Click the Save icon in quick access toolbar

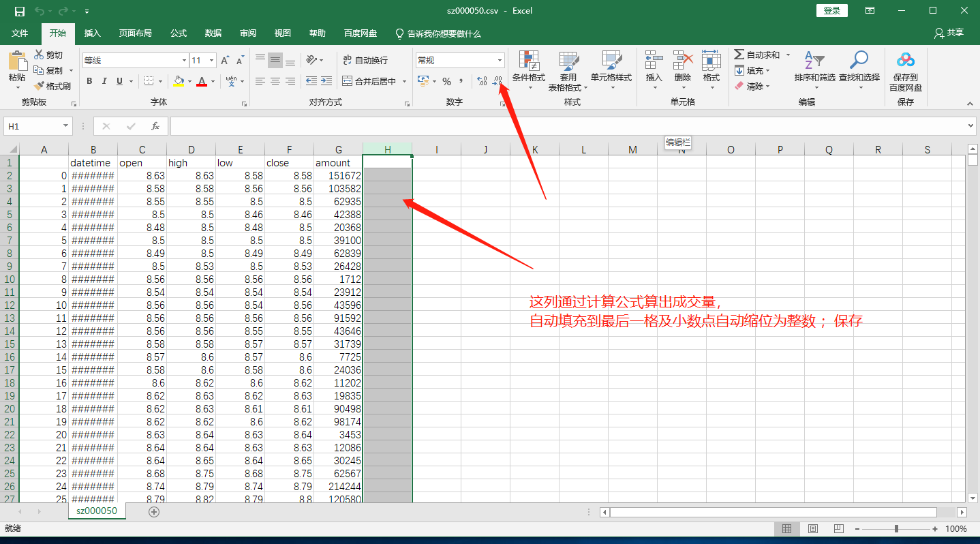(19, 11)
